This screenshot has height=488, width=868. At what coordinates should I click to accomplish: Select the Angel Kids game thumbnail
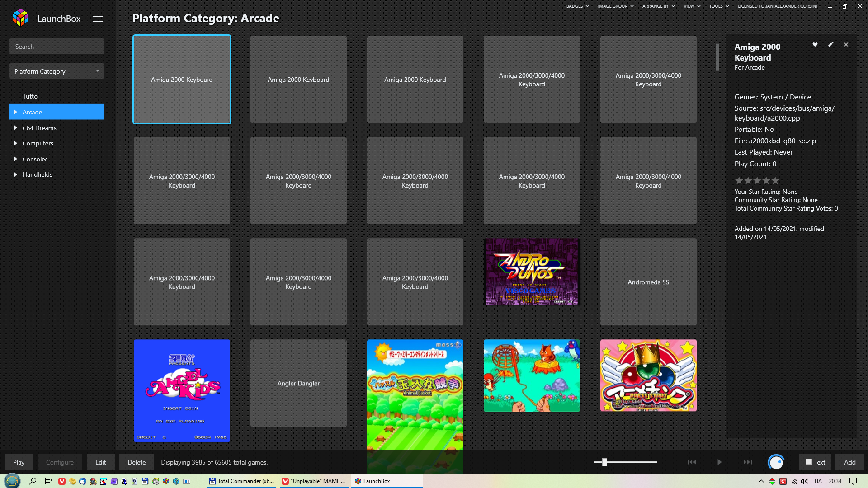(182, 390)
